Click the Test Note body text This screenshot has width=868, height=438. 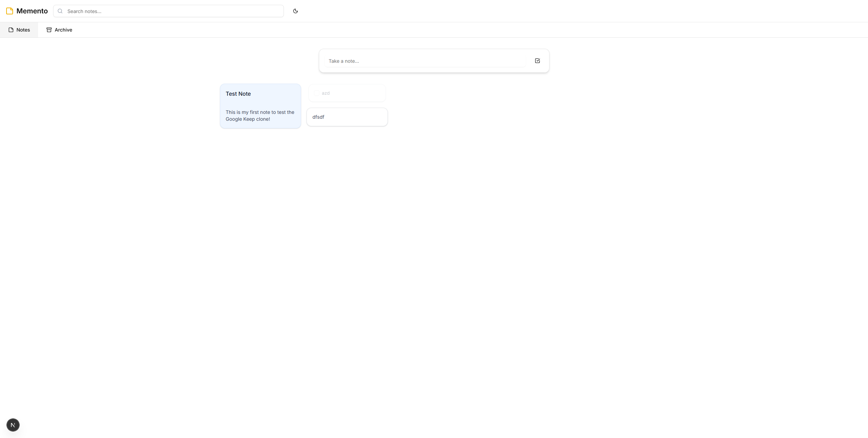point(260,116)
